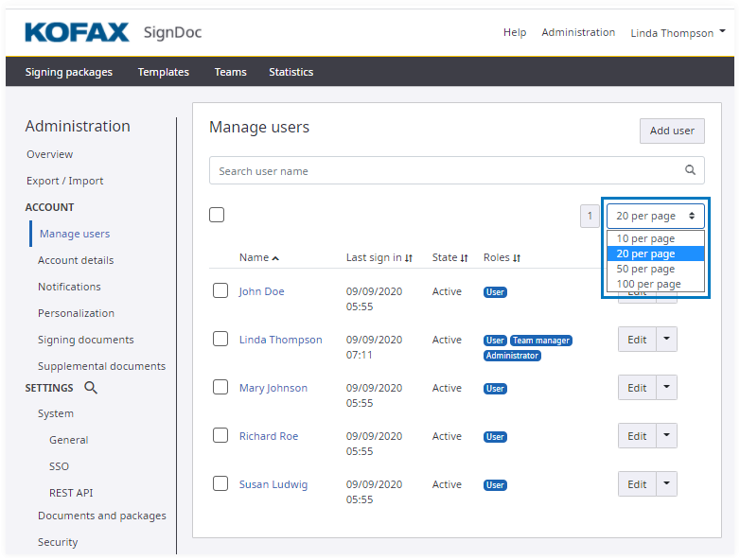
Task: Pick 100 per page from list
Action: [x=648, y=284]
